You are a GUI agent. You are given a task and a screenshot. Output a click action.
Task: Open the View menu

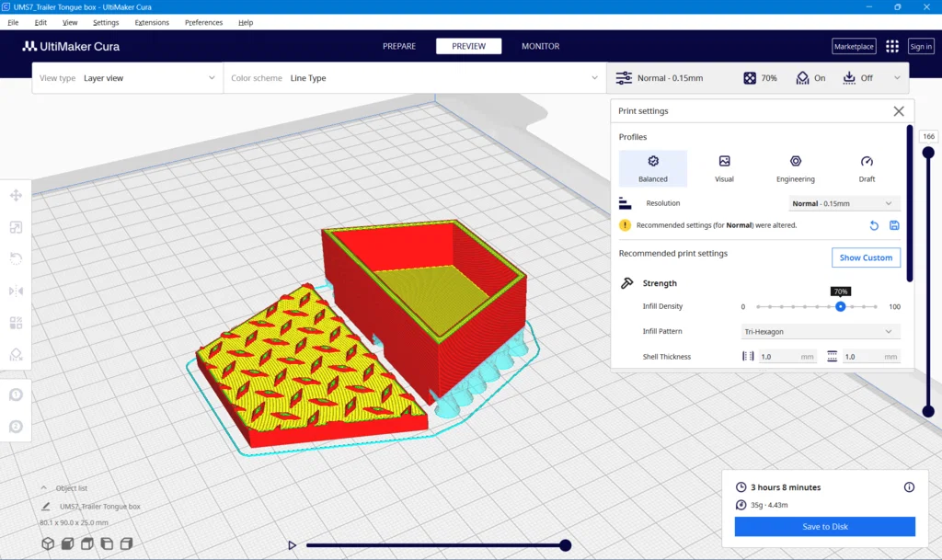point(70,22)
